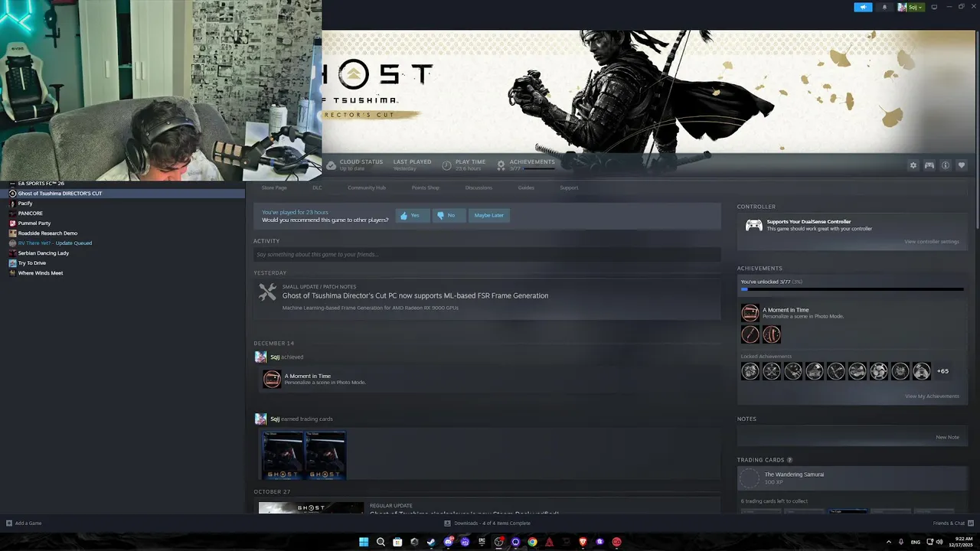
Task: Click the achievements progress bar
Action: [x=851, y=290]
